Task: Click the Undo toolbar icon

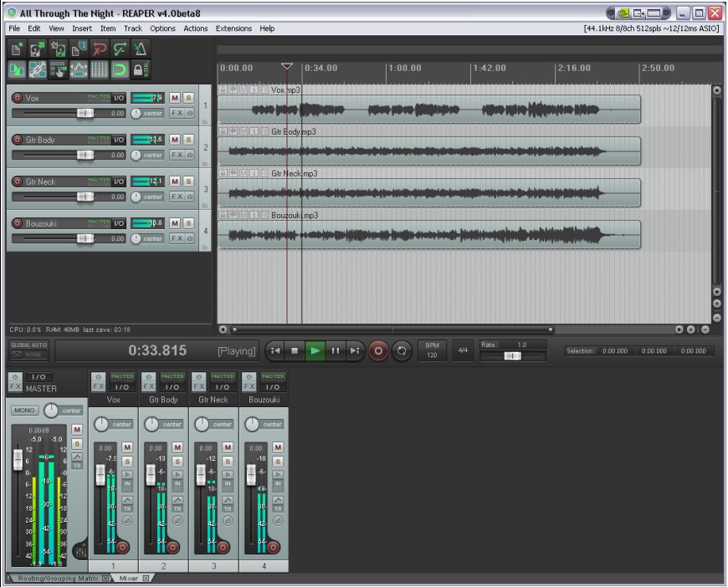Action: tap(100, 48)
